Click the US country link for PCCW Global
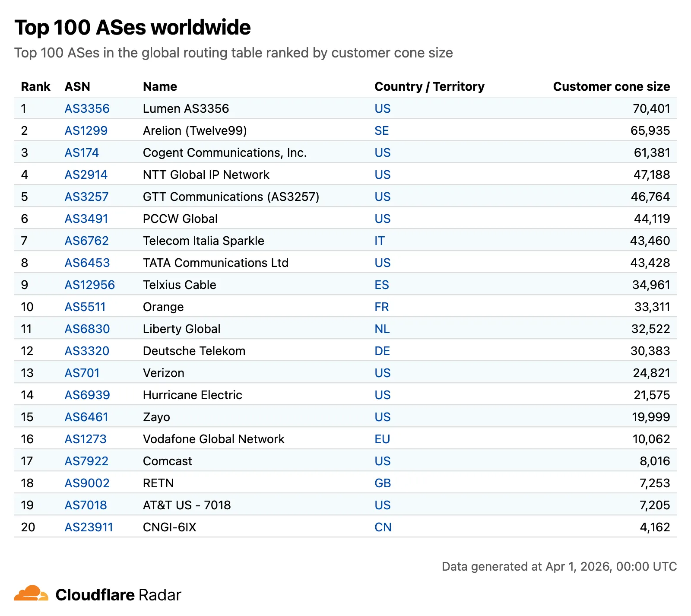 382,219
